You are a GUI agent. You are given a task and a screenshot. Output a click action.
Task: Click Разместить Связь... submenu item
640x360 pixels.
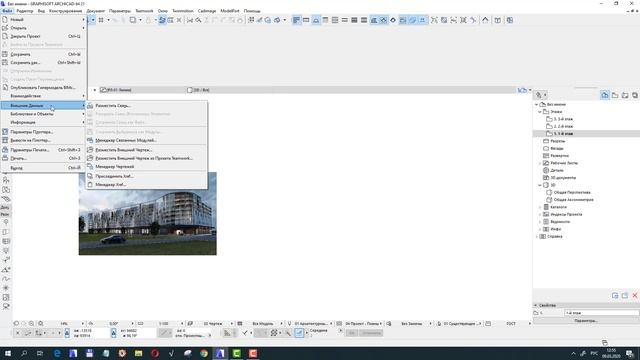click(147, 106)
